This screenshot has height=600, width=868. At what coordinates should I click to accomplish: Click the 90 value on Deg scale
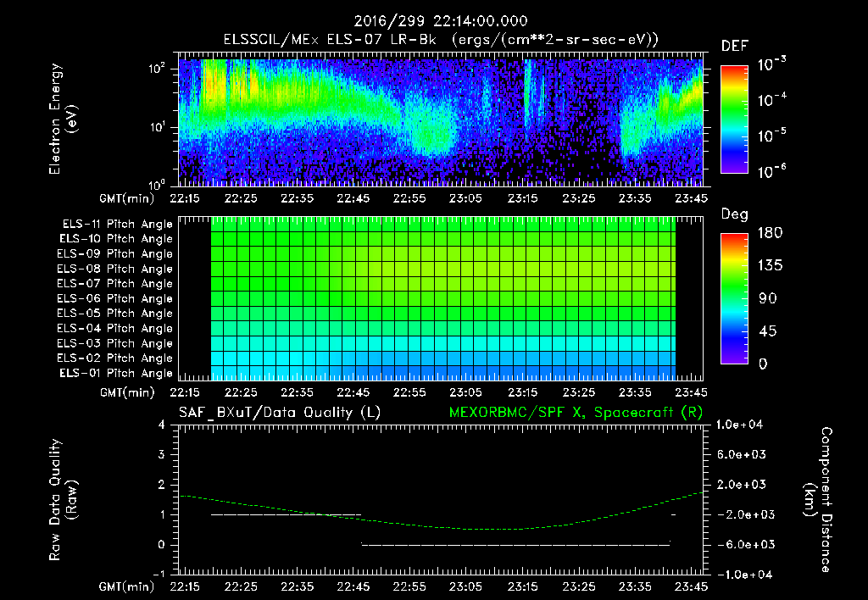[767, 298]
